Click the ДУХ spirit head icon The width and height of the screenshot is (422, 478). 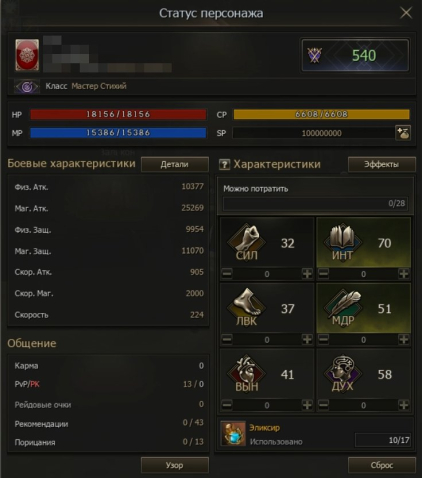pos(343,373)
